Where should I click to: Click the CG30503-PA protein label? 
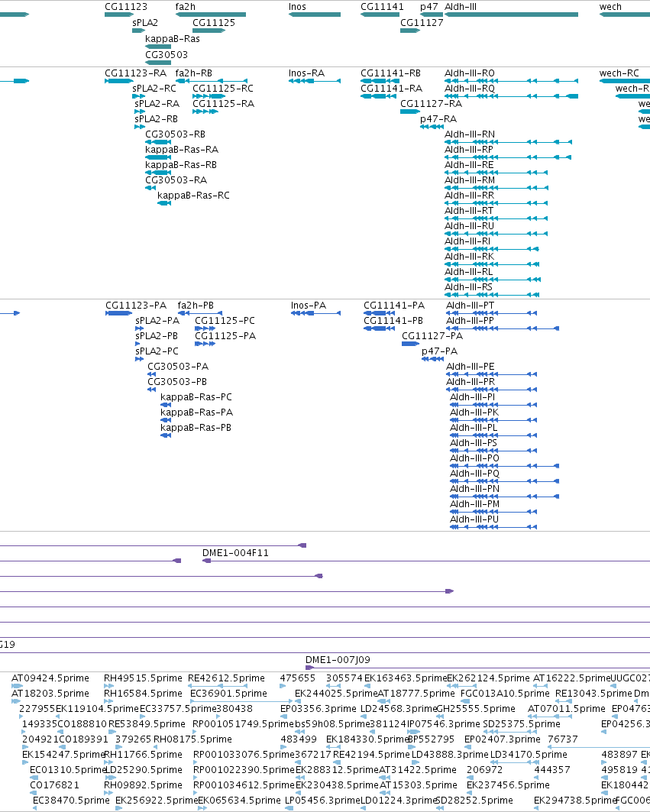click(x=178, y=367)
